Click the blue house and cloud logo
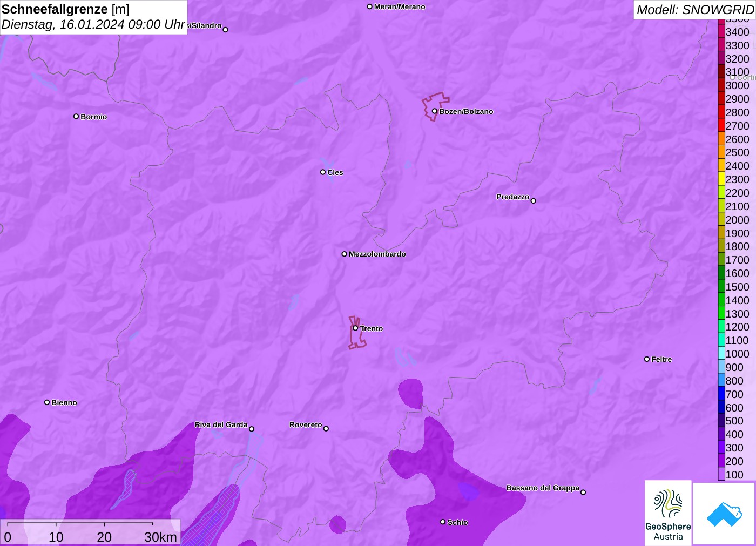This screenshot has width=756, height=546. point(724,514)
